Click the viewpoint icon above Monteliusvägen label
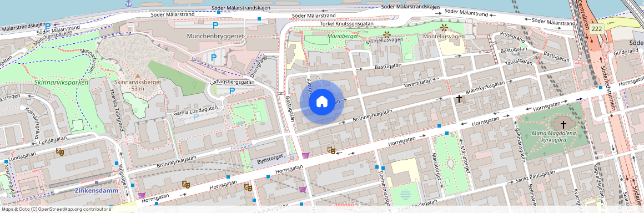644x213 pixels. pyautogui.click(x=444, y=28)
